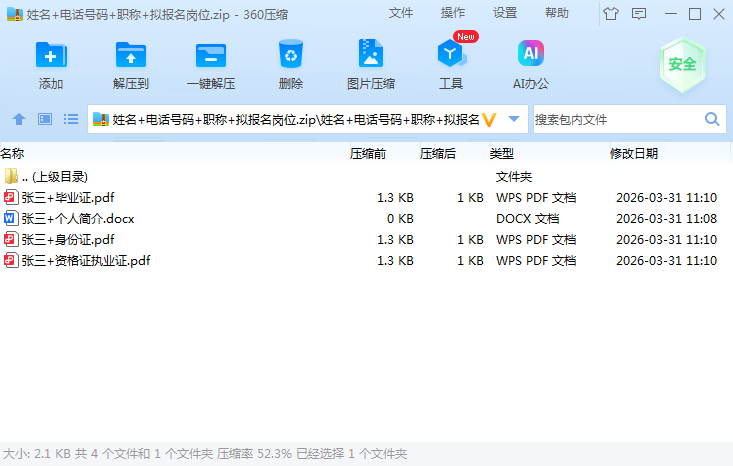Click date cell in 张三+资格证执业证.pdf row
The width and height of the screenshot is (733, 466).
click(666, 261)
